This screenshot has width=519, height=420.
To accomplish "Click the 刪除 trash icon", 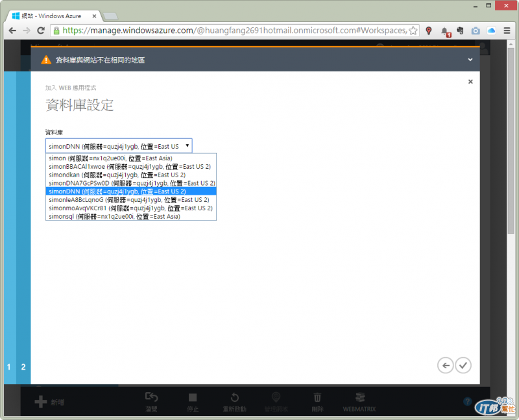I will [x=317, y=397].
